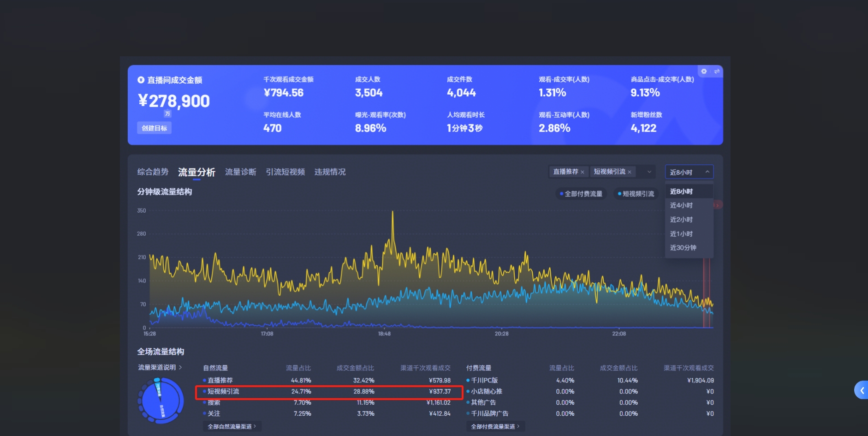Click the 观看-成交率 value 1.31%
The width and height of the screenshot is (868, 436).
(x=552, y=93)
